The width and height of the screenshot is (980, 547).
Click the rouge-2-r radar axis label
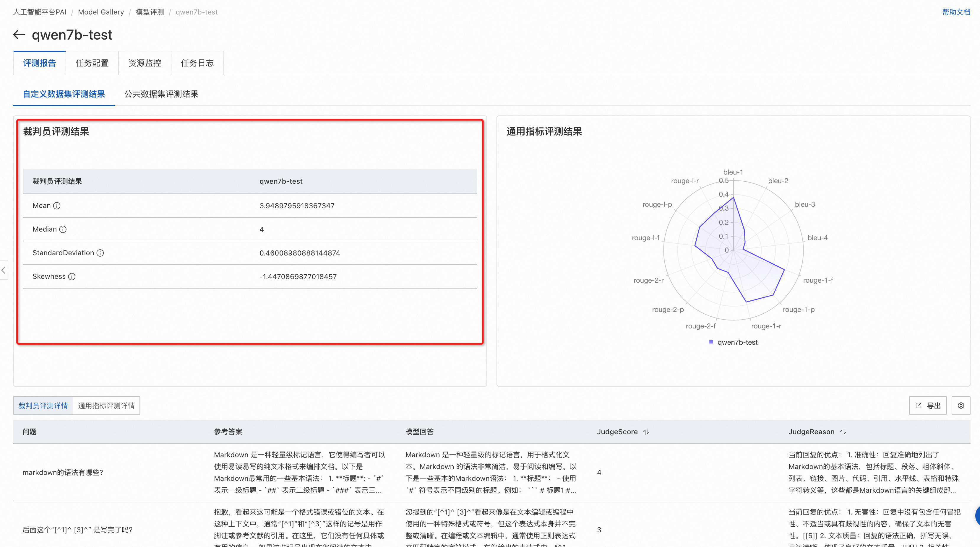point(649,280)
